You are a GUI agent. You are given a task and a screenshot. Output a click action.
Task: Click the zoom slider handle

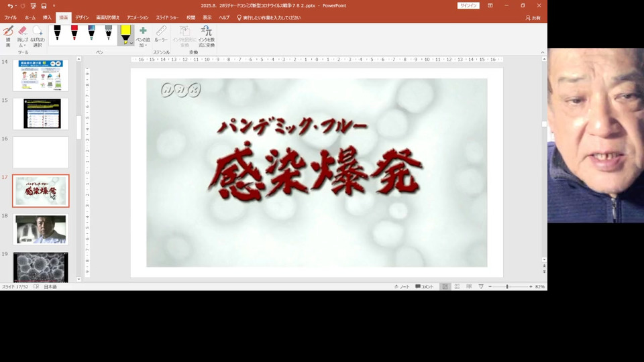(507, 286)
